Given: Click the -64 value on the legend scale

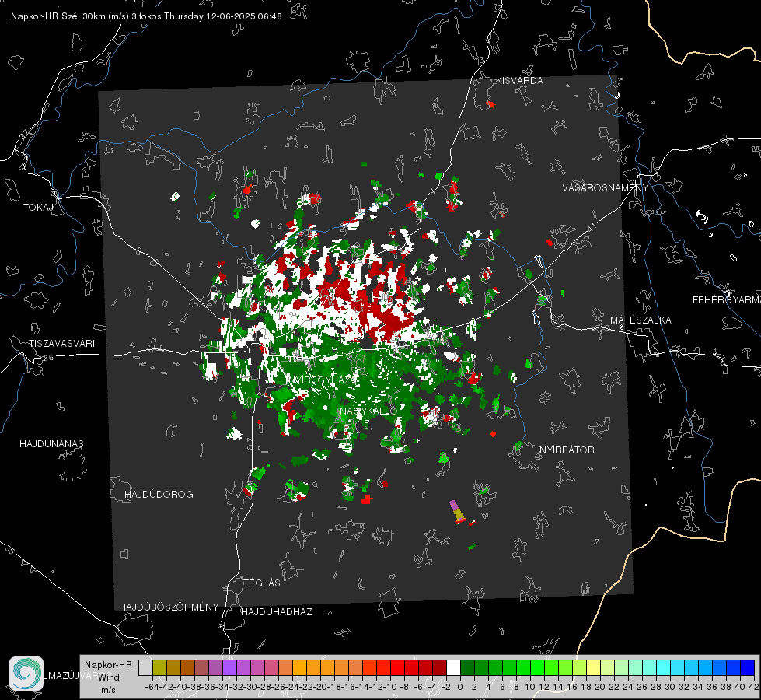Looking at the screenshot, I should [152, 687].
